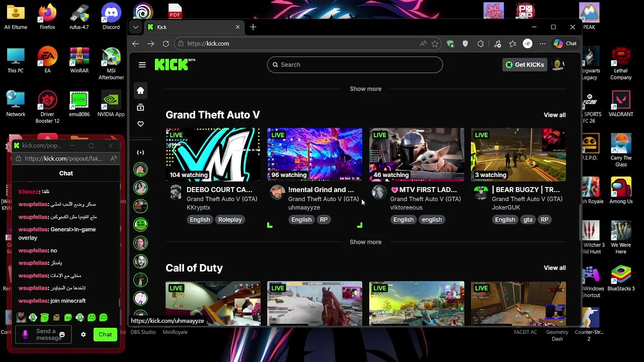Click Grand Theft Auto V (GTA) under viktoreeous
This screenshot has height=362, width=644.
tap(425, 199)
